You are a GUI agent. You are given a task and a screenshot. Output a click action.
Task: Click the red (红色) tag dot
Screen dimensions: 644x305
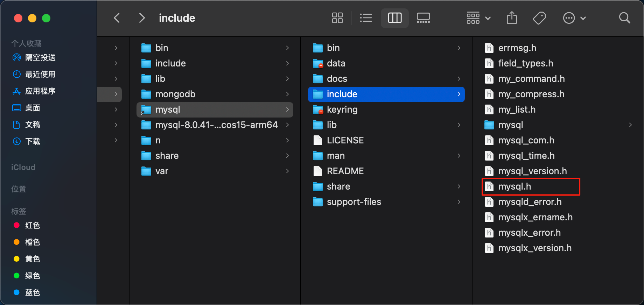[x=16, y=225]
